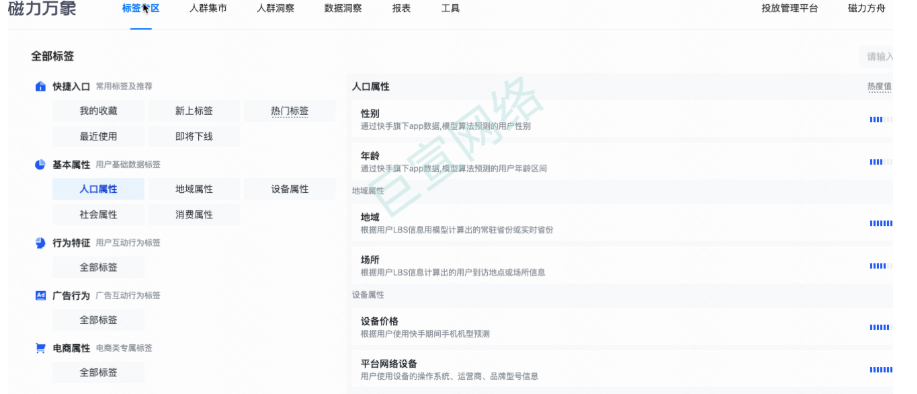Image resolution: width=917 pixels, height=394 pixels.
Task: Click the 设备属性 group label in list
Action: pyautogui.click(x=368, y=295)
